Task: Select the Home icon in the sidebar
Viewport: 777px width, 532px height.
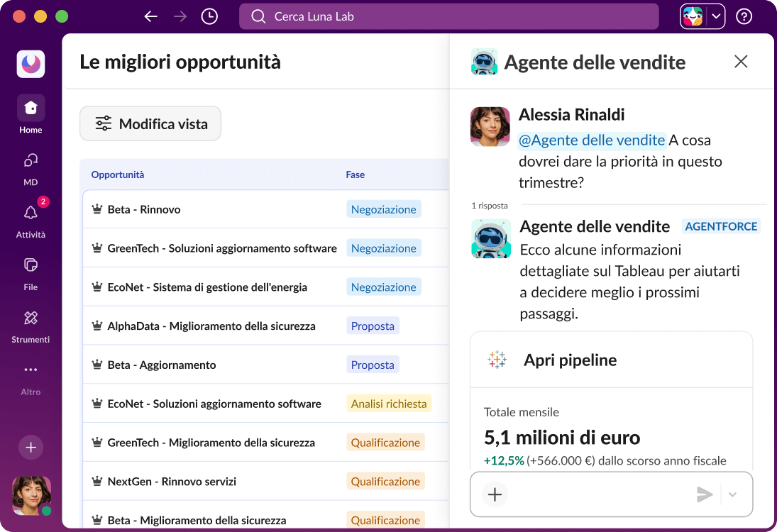Action: (30, 107)
